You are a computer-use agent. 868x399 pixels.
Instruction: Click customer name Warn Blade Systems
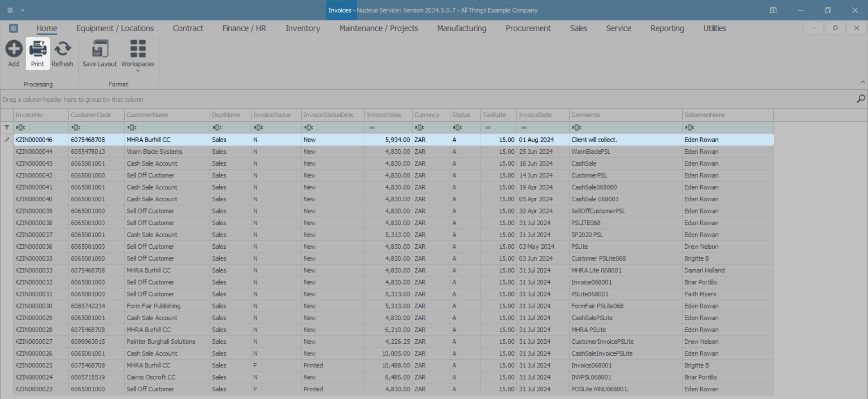[x=155, y=152]
